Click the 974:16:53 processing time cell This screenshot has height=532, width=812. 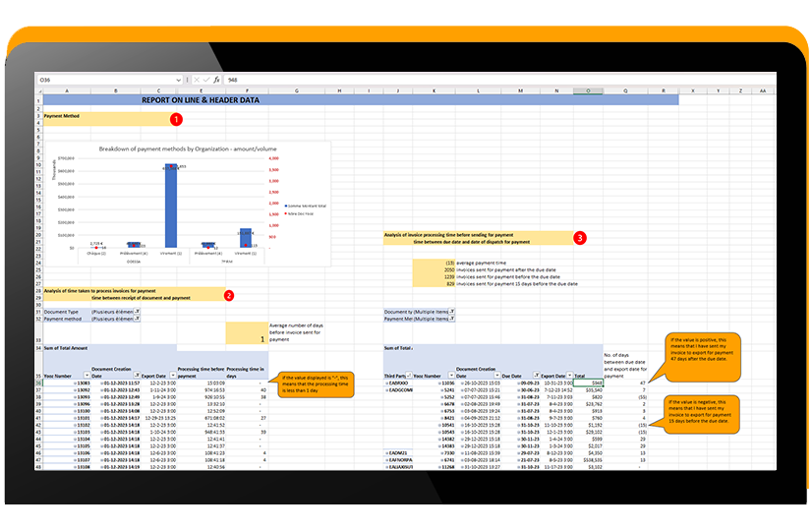[202, 390]
